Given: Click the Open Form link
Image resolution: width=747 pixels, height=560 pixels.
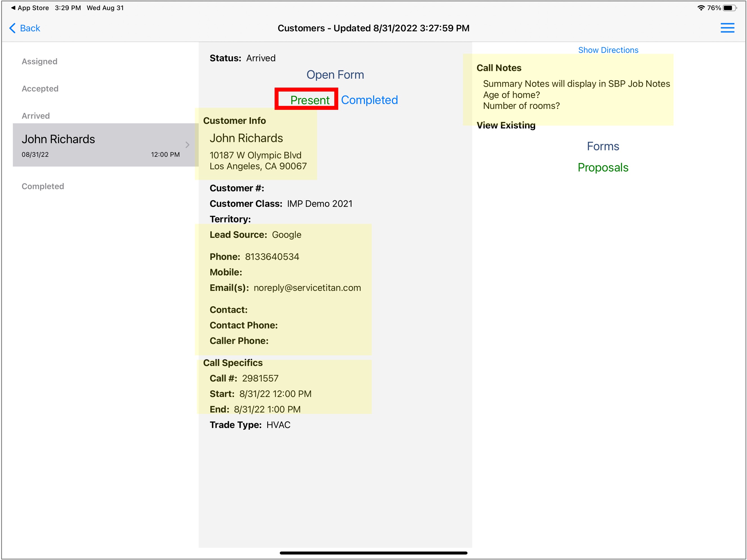Looking at the screenshot, I should pyautogui.click(x=335, y=75).
